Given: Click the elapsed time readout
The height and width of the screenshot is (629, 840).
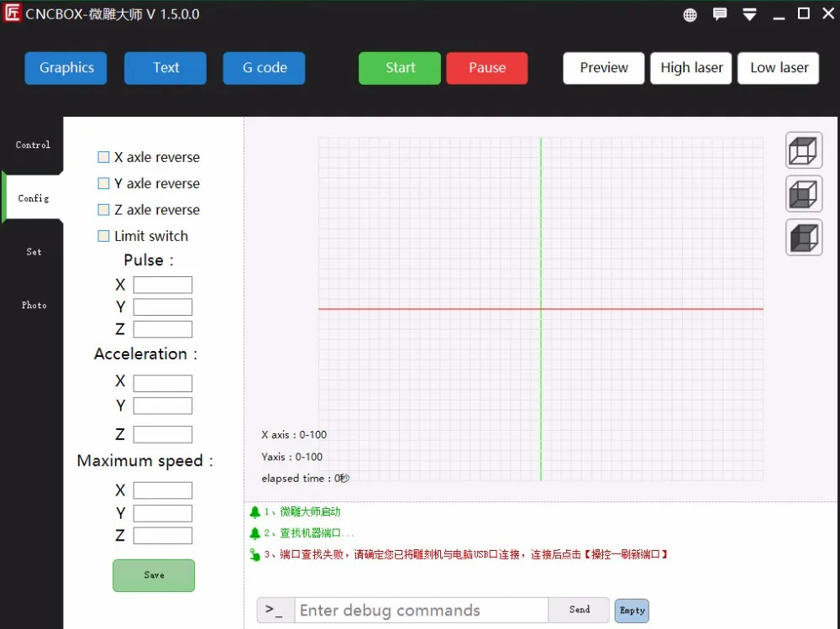Looking at the screenshot, I should 306,479.
